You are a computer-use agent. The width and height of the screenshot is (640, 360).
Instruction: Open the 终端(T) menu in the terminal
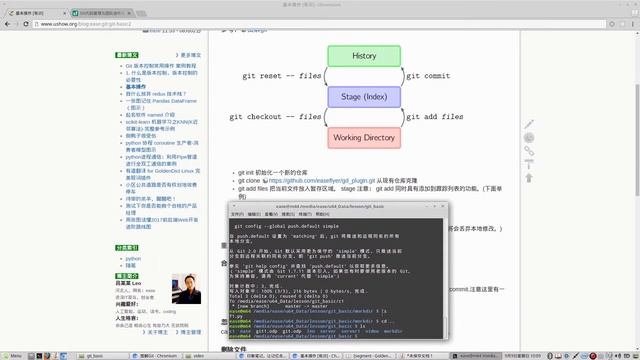click(305, 214)
